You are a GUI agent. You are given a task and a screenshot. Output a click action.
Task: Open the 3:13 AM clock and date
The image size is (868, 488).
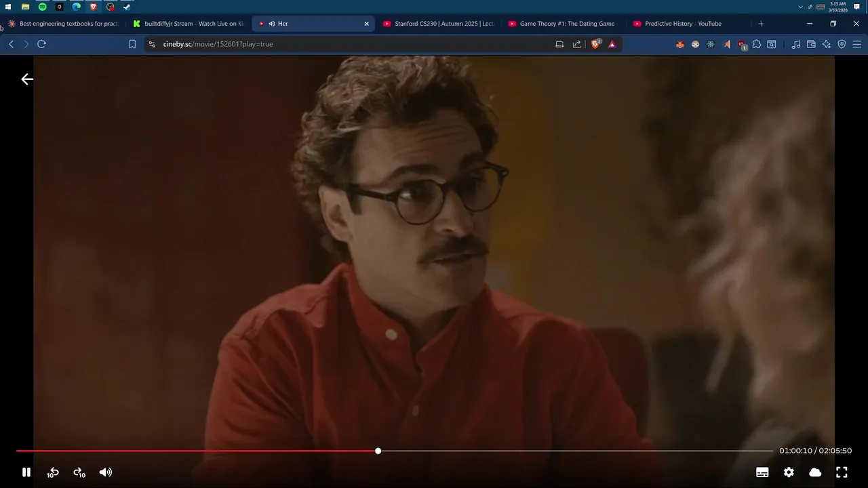coord(838,7)
